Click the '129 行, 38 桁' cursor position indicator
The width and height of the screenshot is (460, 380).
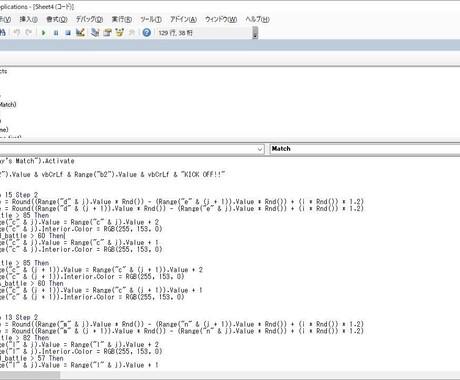(x=175, y=33)
